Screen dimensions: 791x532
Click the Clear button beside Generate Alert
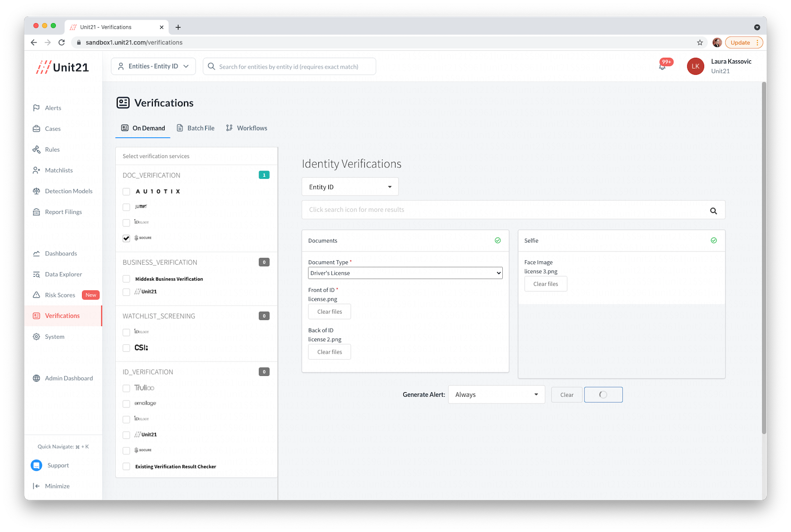(567, 395)
